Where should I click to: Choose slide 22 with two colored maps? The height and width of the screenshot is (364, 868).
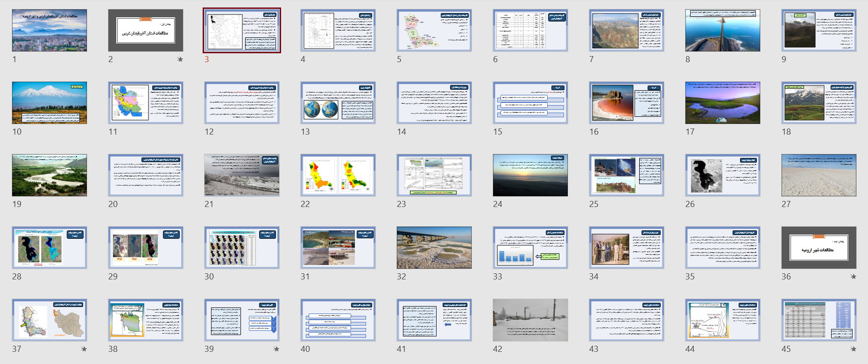(x=338, y=175)
